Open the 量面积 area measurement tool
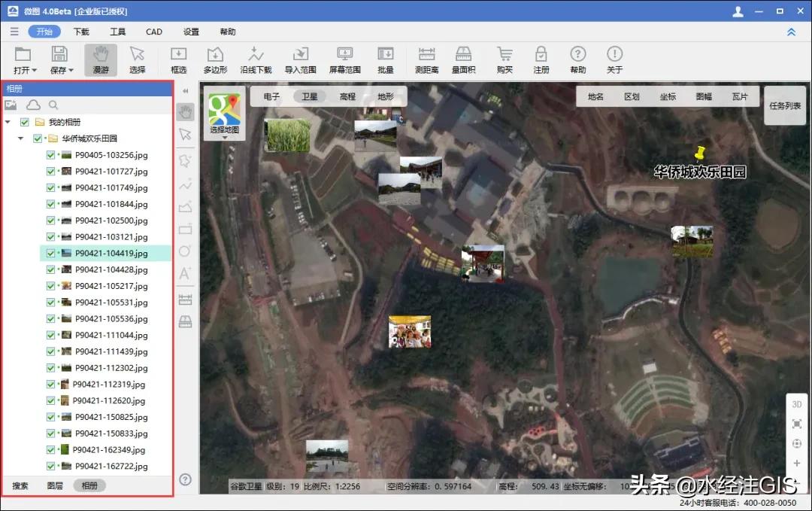812x511 pixels. click(463, 59)
